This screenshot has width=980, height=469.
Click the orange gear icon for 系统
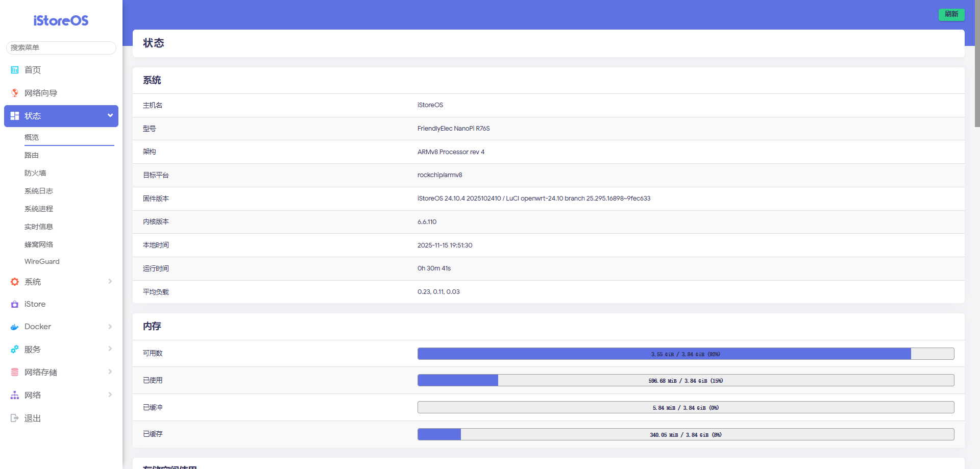coord(15,282)
